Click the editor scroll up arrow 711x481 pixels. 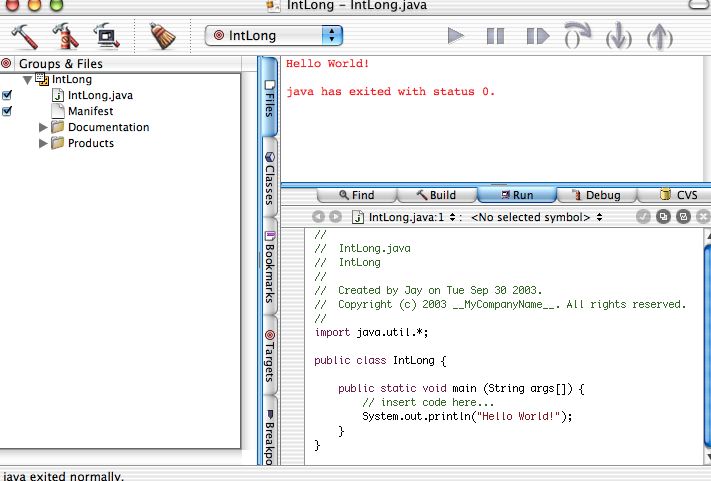pos(707,235)
